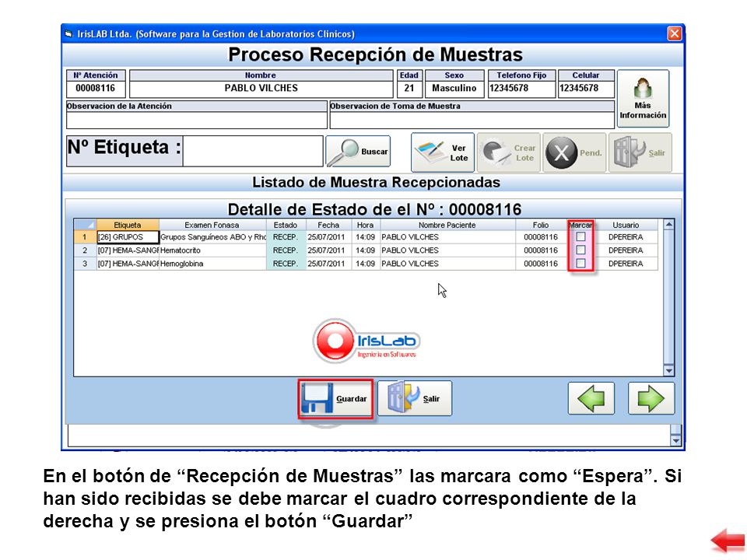
Task: Click the bottom panel scroll down arrow
Action: 675,440
